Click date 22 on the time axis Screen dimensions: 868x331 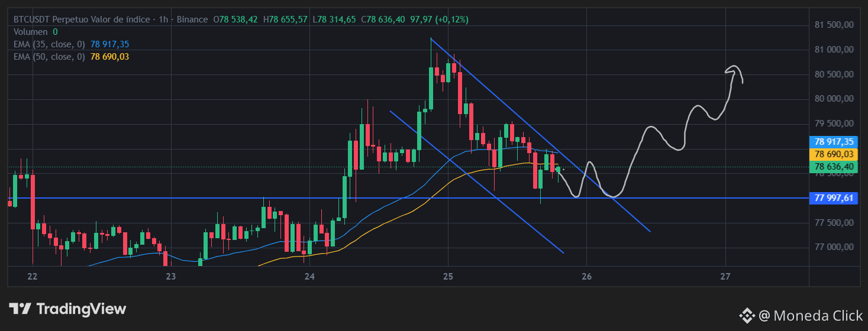tap(33, 276)
